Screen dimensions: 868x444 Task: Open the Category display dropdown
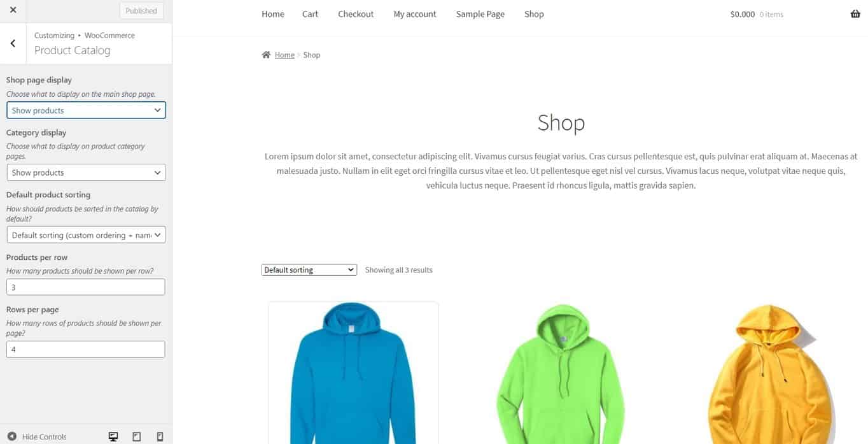click(86, 173)
